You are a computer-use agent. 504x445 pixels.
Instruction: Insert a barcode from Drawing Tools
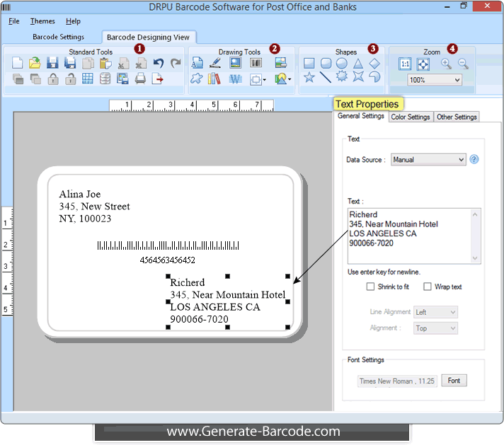pyautogui.click(x=256, y=63)
